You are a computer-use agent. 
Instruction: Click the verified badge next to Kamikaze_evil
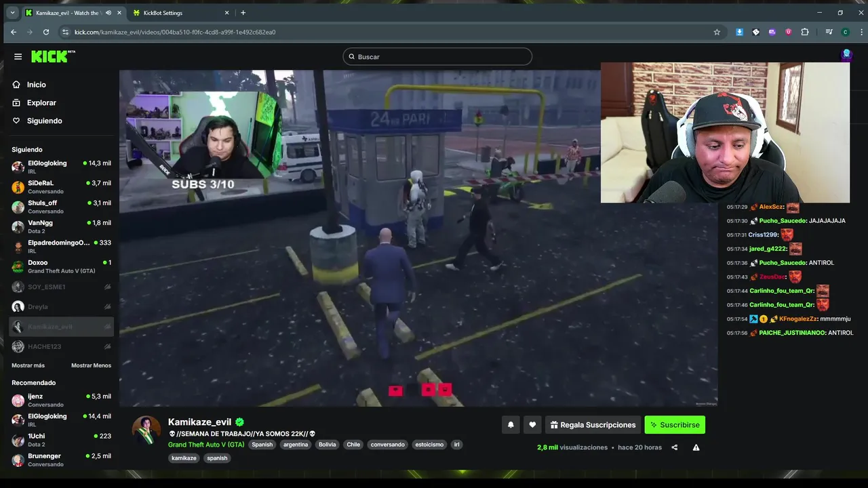[239, 422]
